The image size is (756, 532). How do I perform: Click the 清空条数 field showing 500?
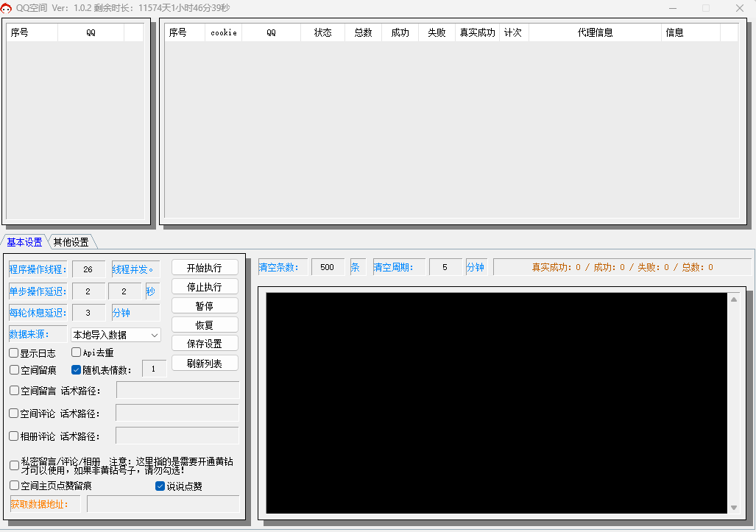tap(328, 267)
